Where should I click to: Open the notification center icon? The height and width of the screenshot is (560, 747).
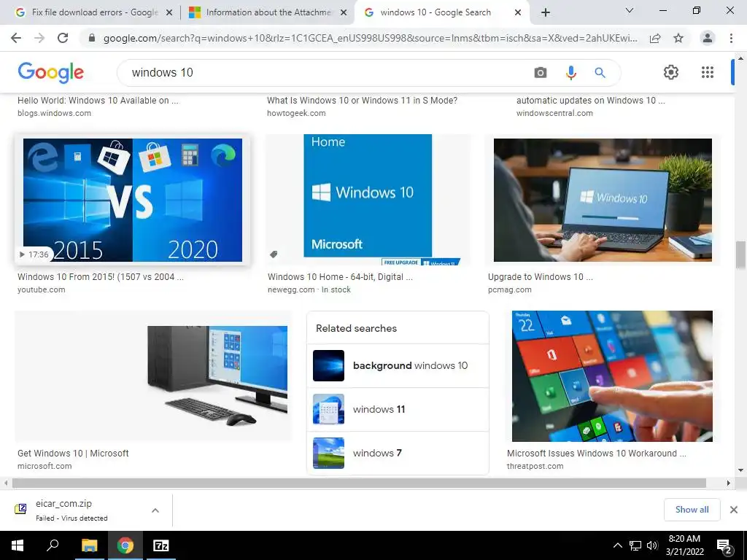coord(724,546)
